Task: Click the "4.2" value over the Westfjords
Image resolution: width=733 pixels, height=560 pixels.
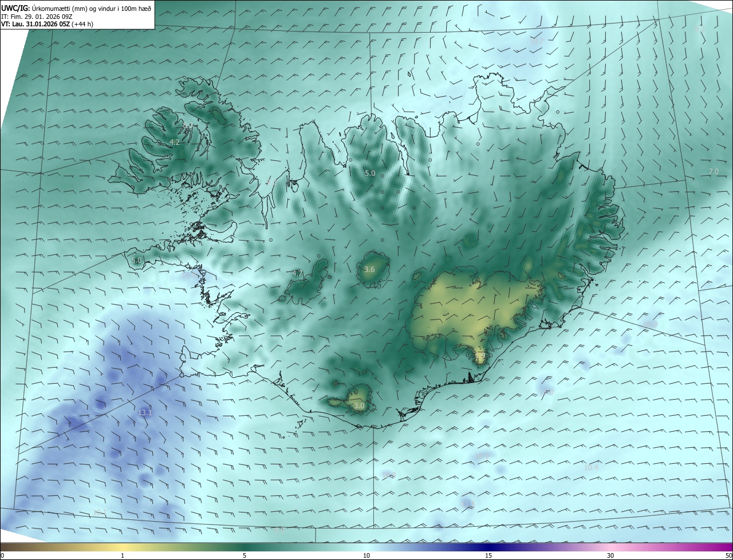Action: 175,142
